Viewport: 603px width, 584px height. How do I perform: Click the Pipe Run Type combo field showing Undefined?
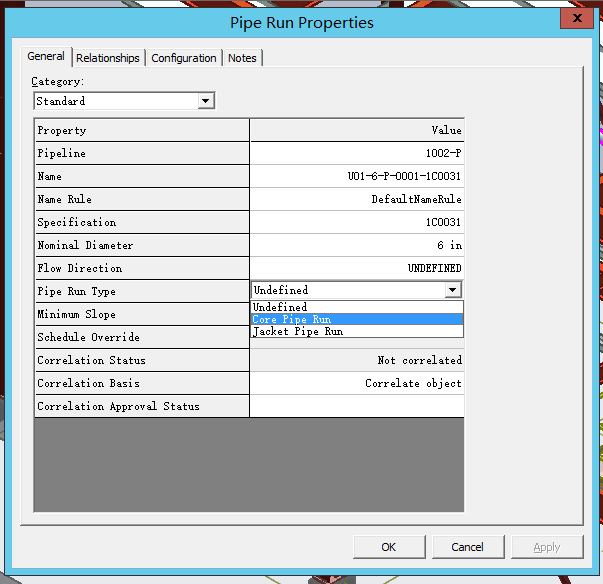[356, 290]
